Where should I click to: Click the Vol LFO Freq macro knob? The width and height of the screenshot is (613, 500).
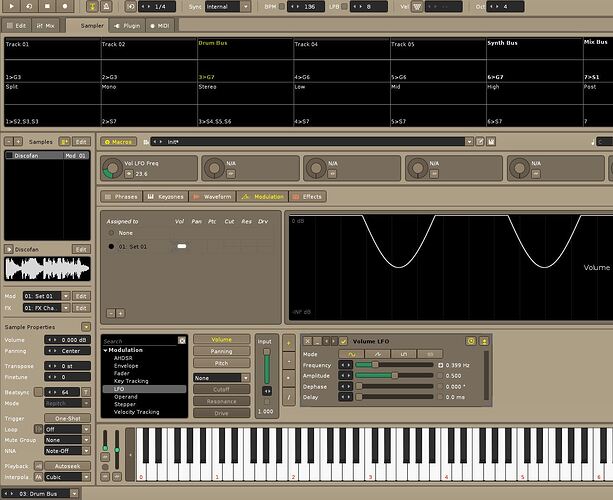(x=113, y=168)
